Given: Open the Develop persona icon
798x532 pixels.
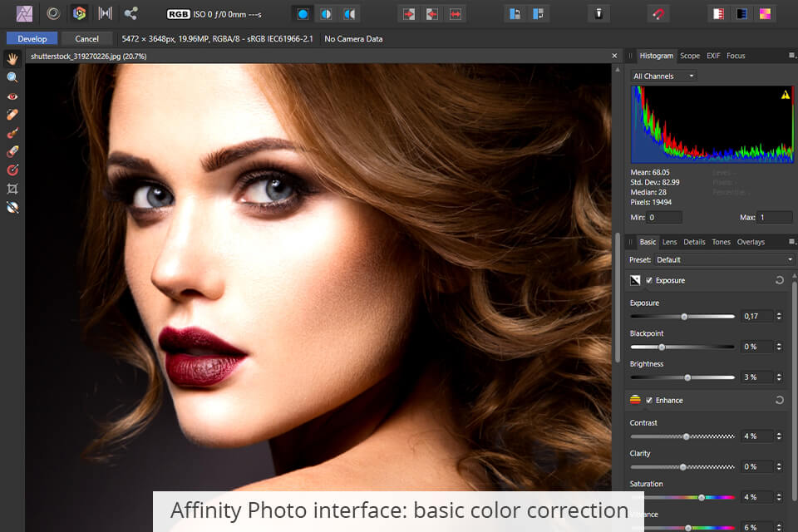Looking at the screenshot, I should tap(79, 14).
